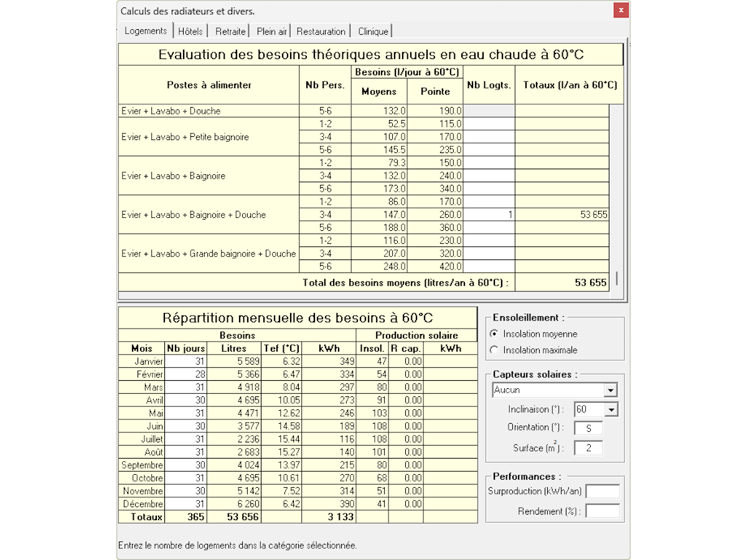The height and width of the screenshot is (560, 747).
Task: Click the Surface m² input field
Action: tap(588, 448)
